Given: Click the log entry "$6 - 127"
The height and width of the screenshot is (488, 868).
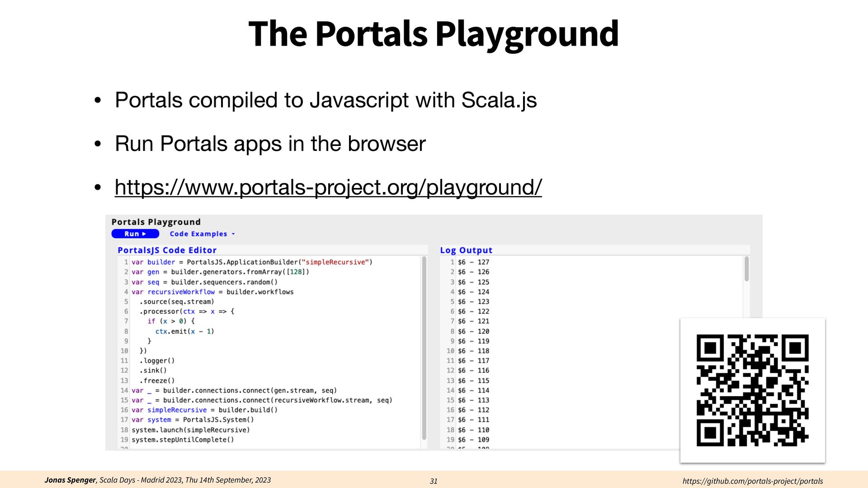Looking at the screenshot, I should click(x=473, y=262).
